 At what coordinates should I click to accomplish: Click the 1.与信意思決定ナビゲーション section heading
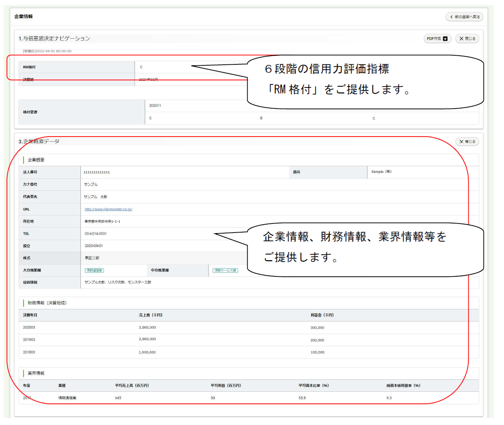click(54, 39)
